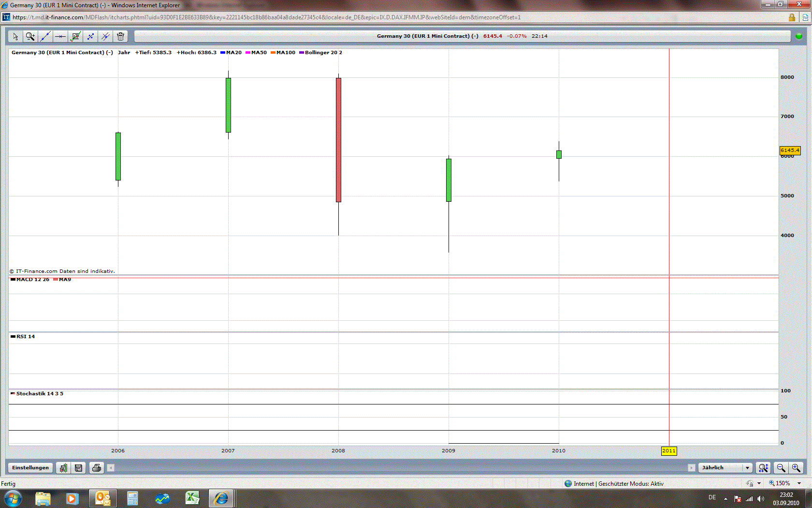Screen dimensions: 812x508
Task: Click the MA20 legend entry
Action: click(x=231, y=53)
